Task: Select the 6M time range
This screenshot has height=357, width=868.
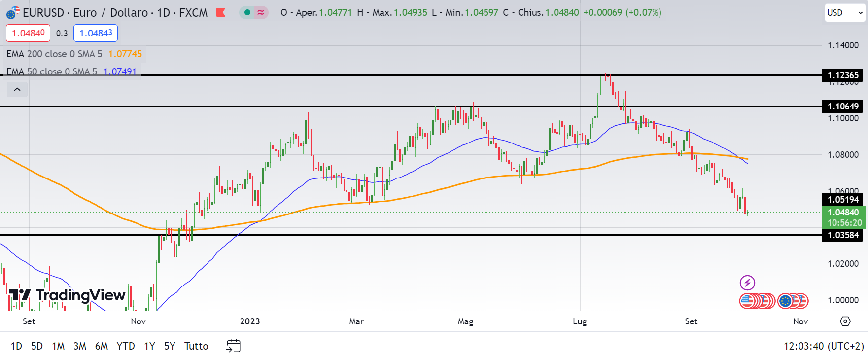Action: (x=102, y=346)
